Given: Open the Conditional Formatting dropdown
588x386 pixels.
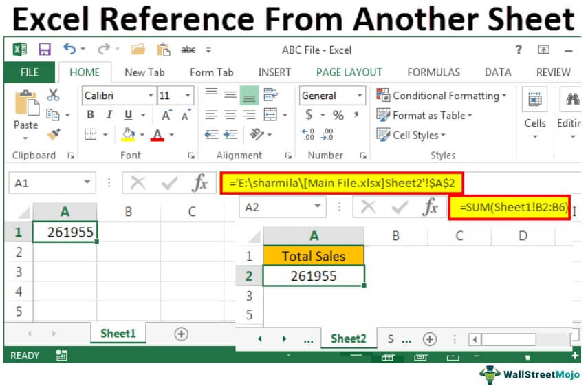Looking at the screenshot, I should click(442, 96).
